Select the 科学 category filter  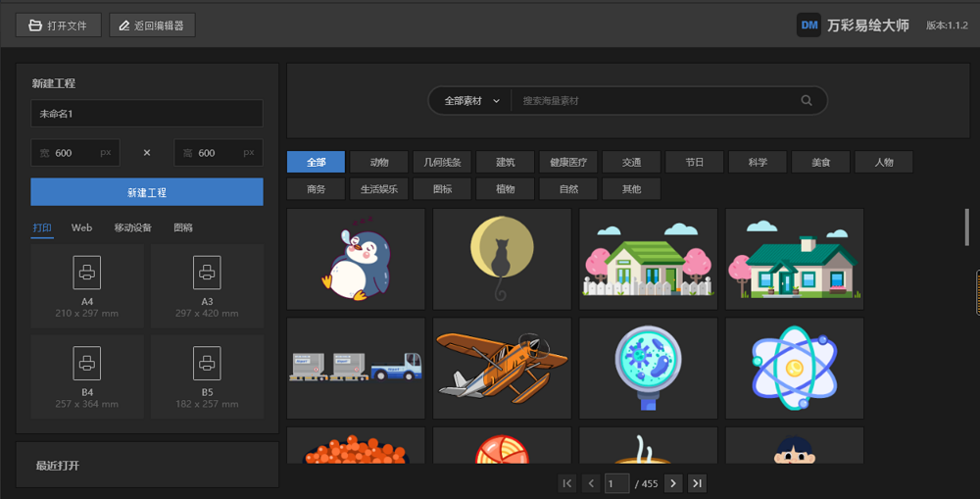point(758,162)
